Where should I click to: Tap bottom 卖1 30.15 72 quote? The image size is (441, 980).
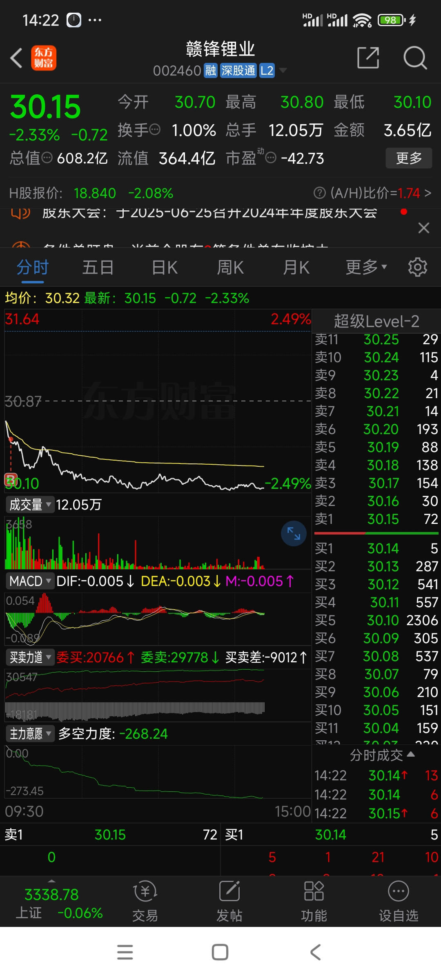[x=110, y=835]
